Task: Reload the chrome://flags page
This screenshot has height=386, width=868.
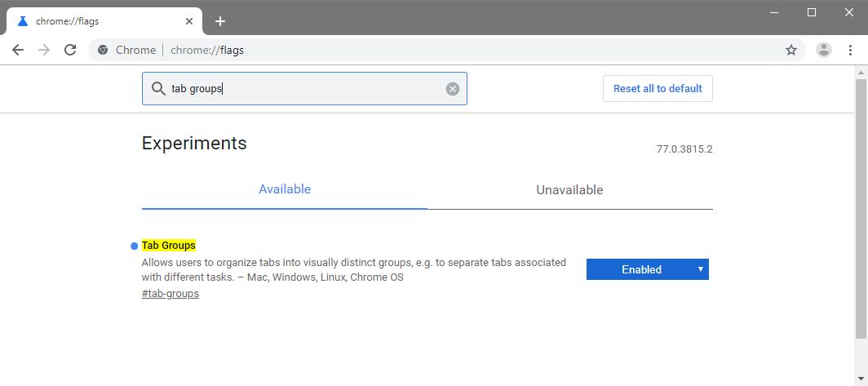Action: (70, 50)
